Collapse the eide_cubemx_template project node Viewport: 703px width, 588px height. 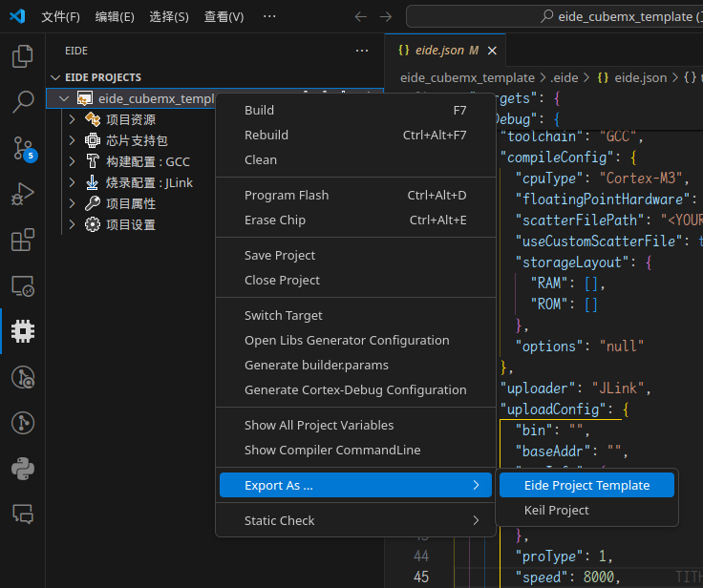tap(64, 98)
